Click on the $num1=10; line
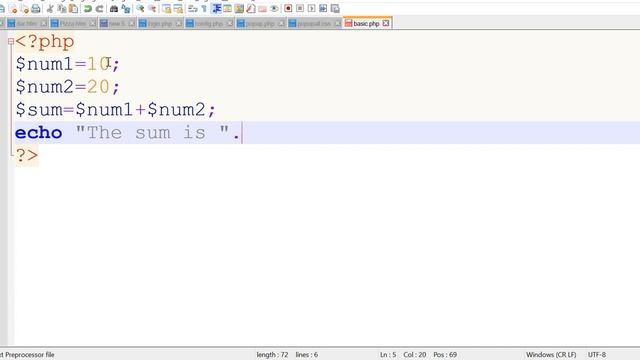Screen dimensions: 640x360 [x=68, y=64]
